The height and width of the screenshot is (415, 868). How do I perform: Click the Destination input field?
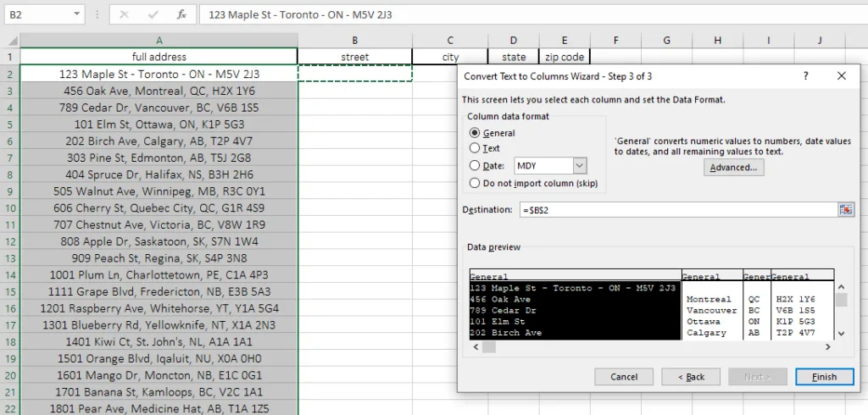click(x=679, y=210)
